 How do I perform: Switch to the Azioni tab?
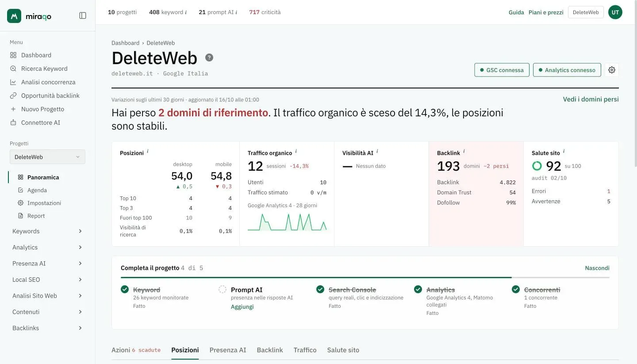pos(136,350)
